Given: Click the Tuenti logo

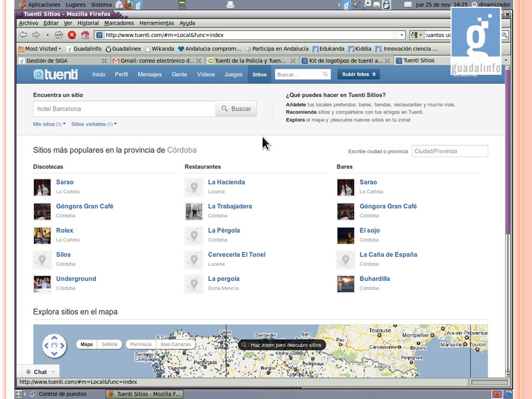Looking at the screenshot, I should coord(55,74).
